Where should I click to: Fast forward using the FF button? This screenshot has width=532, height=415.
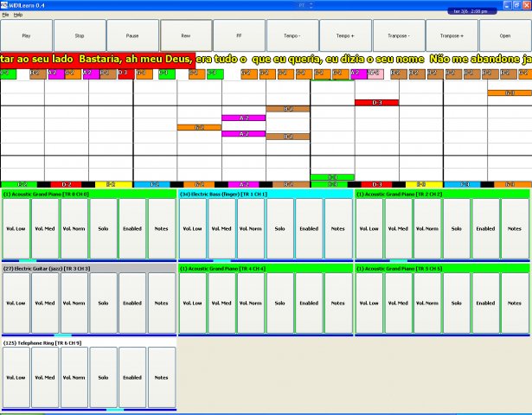240,35
